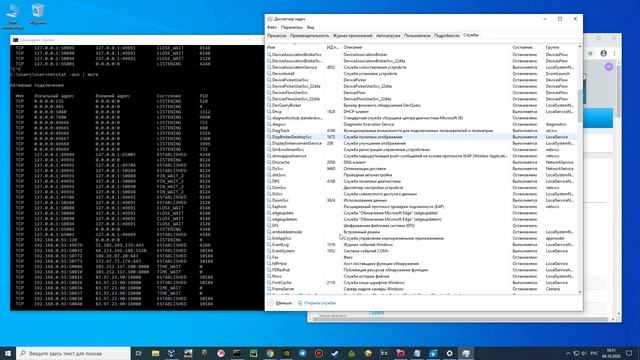
Task: Select the DoSvc service row
Action: pos(421,169)
